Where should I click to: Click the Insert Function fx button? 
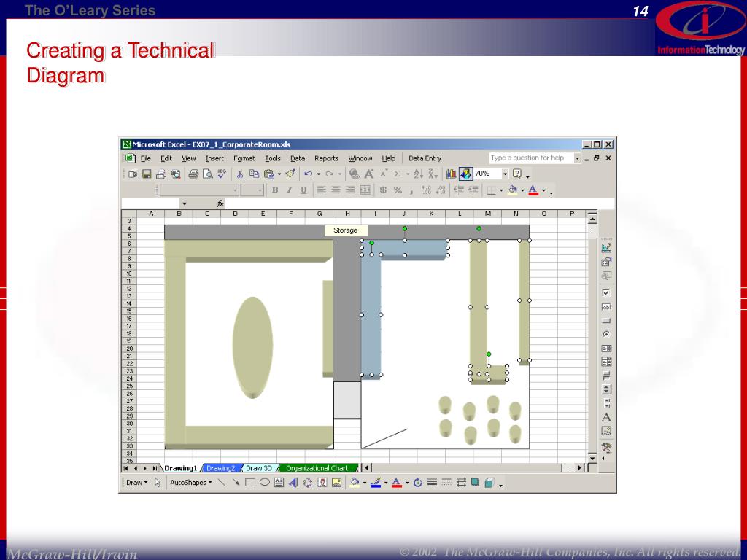[x=220, y=203]
